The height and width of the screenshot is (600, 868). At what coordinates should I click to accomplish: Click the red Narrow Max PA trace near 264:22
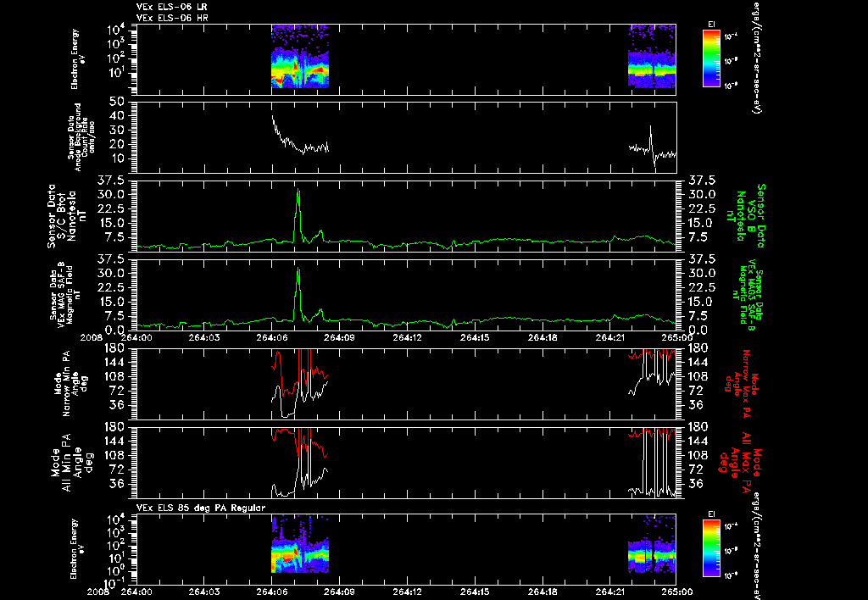pyautogui.click(x=652, y=354)
